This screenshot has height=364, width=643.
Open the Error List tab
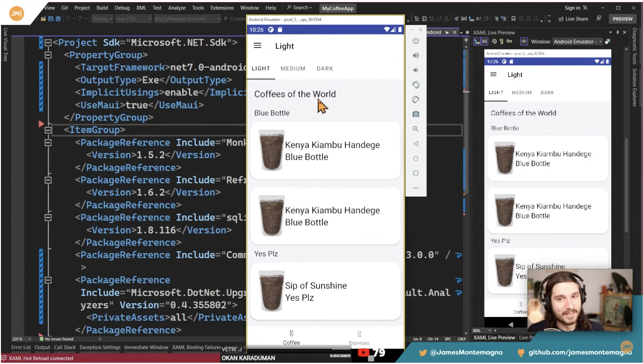coord(21,347)
